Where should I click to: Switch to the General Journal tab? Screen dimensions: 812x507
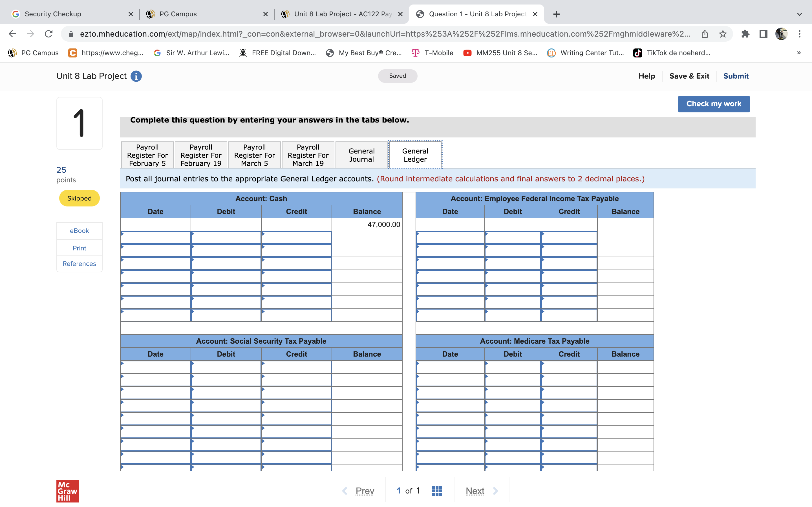point(361,155)
